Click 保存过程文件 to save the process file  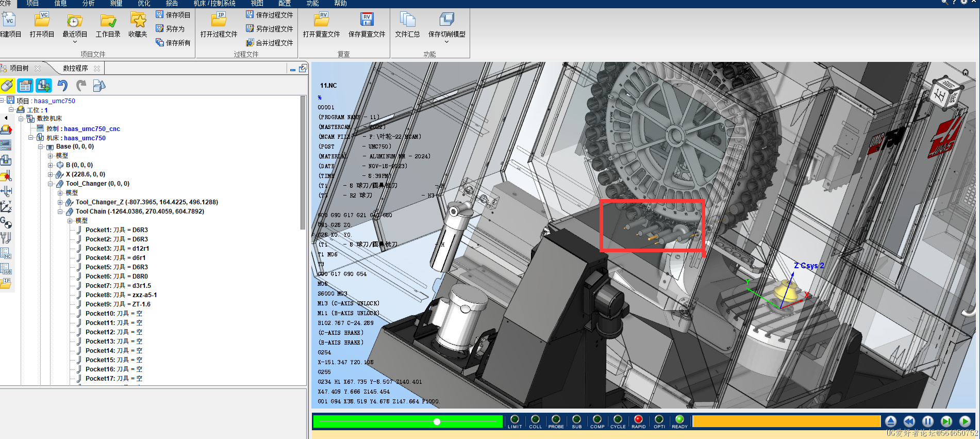pos(270,15)
